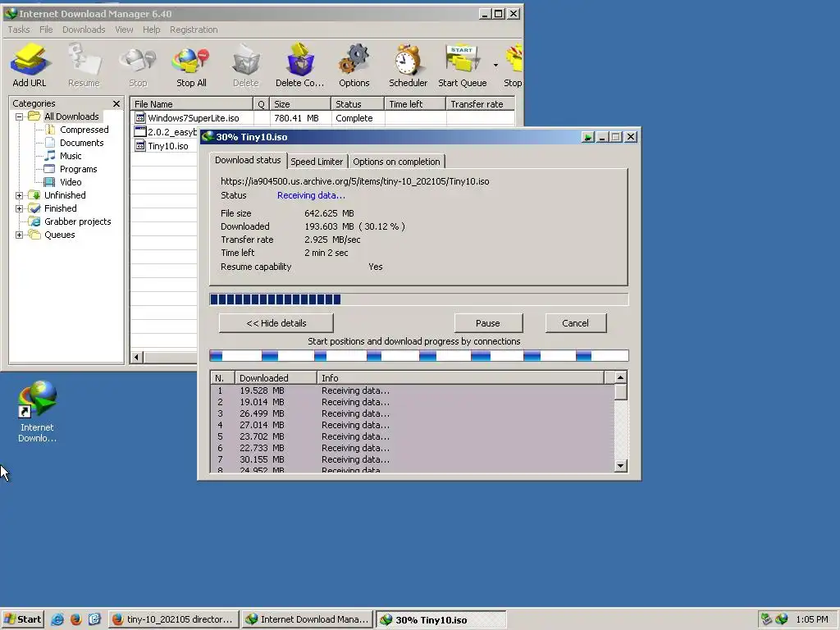Open the Tasks menu
This screenshot has width=840, height=630.
[x=19, y=30]
